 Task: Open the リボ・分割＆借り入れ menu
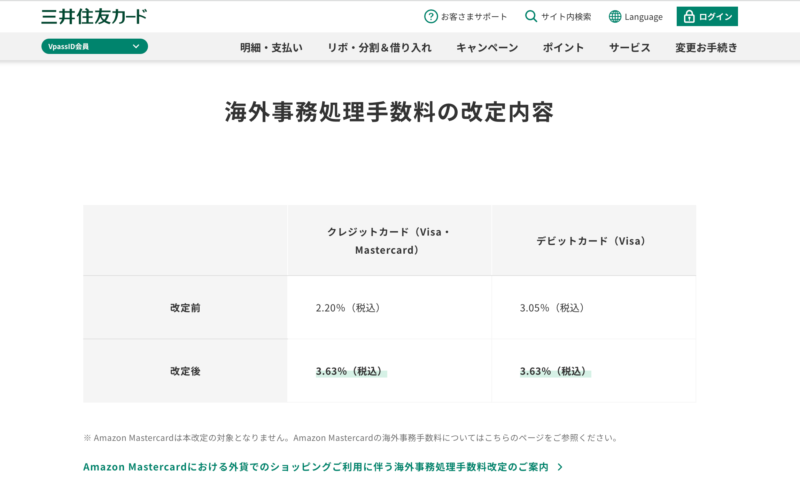pos(379,47)
